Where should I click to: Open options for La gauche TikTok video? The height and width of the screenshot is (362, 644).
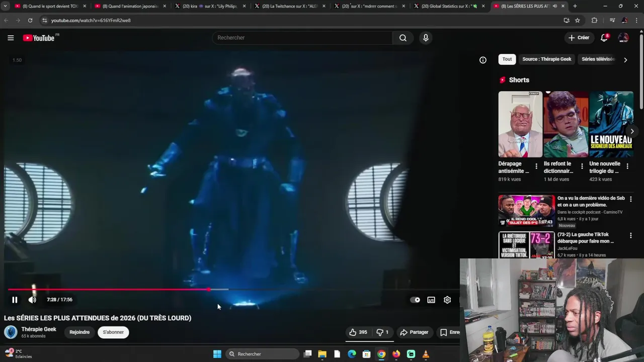[630, 236]
